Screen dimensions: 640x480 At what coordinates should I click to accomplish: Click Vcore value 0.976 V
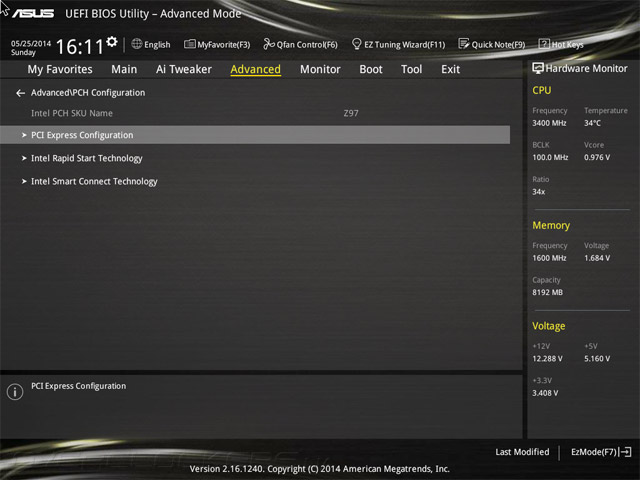click(x=597, y=157)
